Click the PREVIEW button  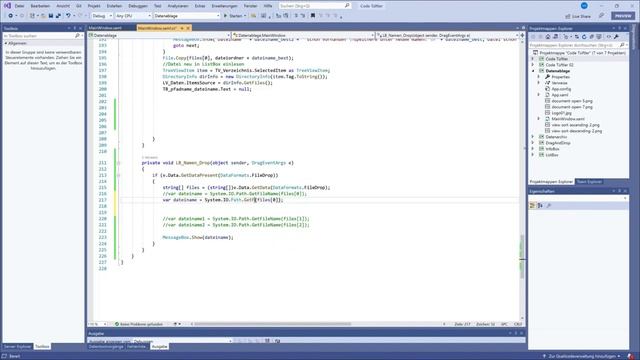(x=623, y=16)
